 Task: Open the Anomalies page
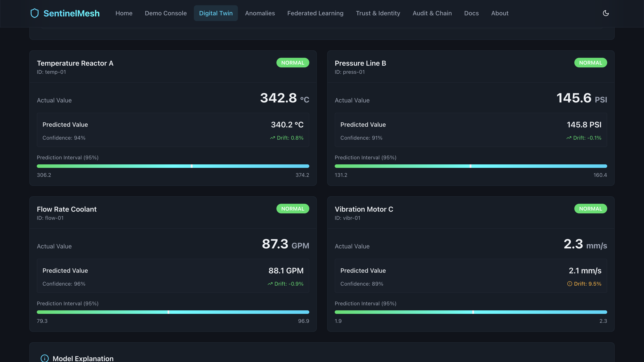pyautogui.click(x=260, y=13)
